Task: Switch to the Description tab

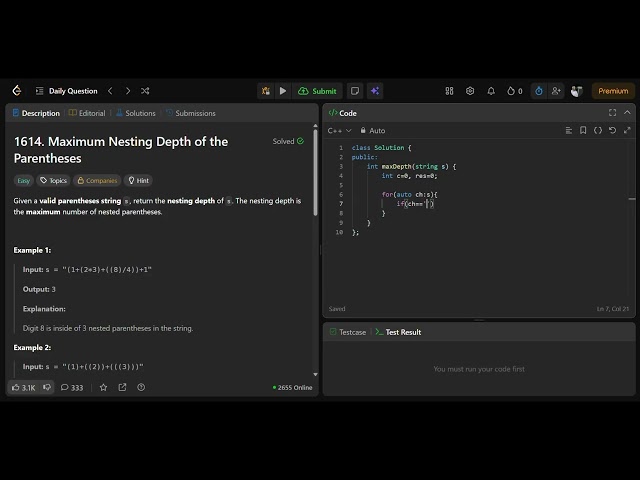Action: click(36, 113)
